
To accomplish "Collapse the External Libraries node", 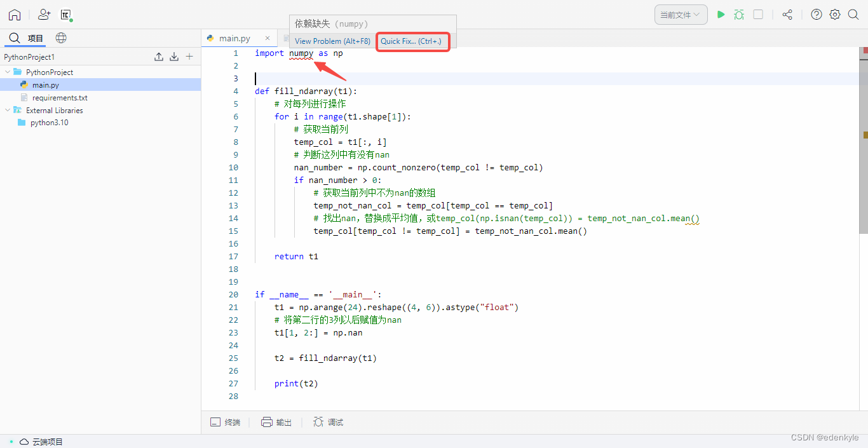I will pos(8,110).
